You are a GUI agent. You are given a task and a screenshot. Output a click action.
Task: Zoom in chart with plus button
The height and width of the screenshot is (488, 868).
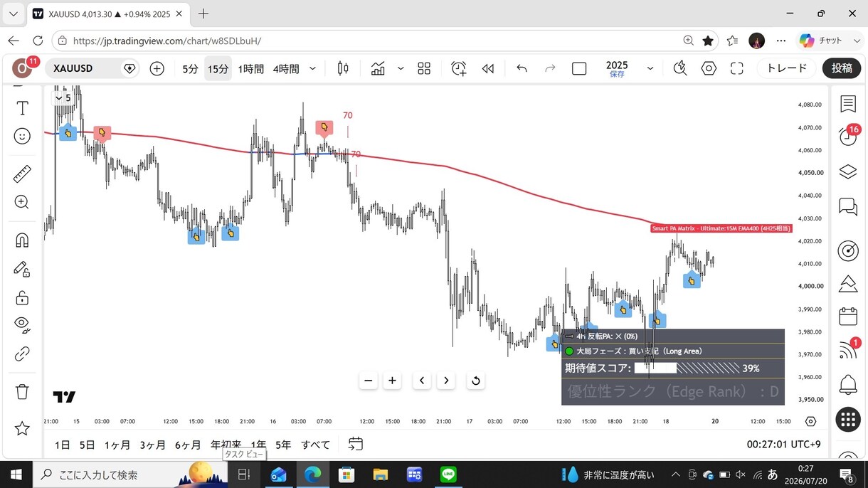[392, 381]
